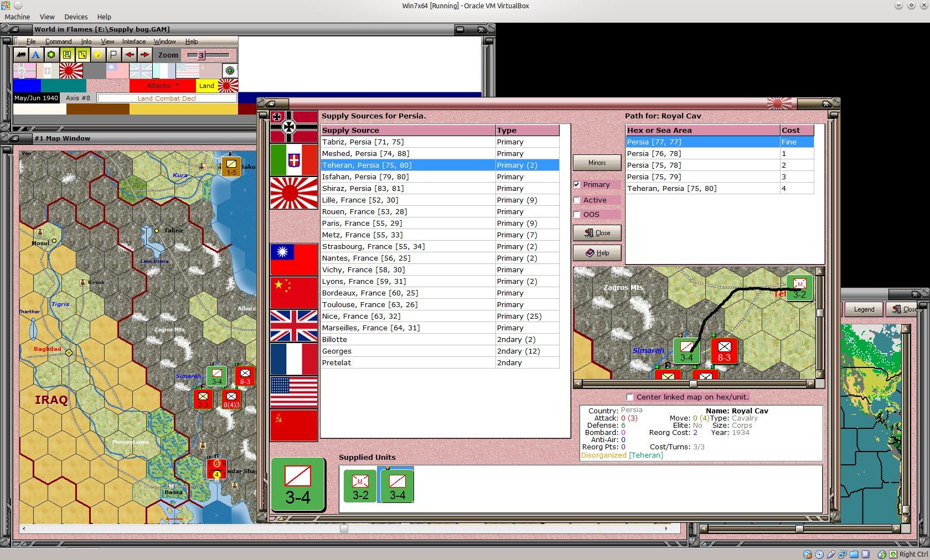Open the VirtualBox Devices menu

pyautogui.click(x=76, y=17)
